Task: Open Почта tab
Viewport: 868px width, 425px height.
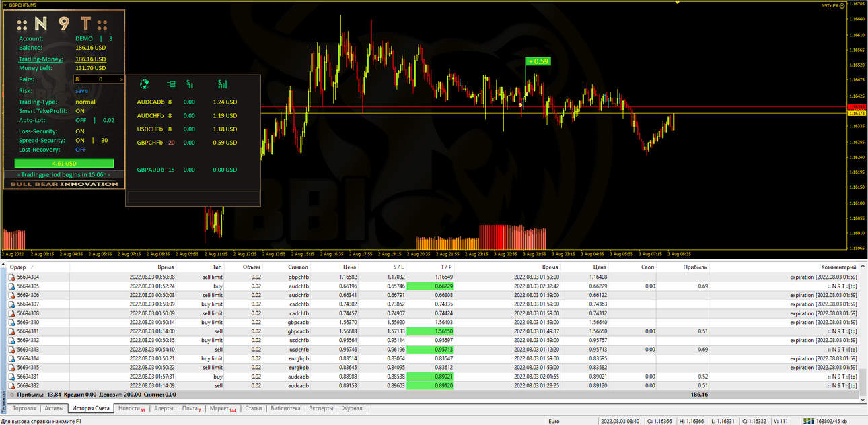Action: 191,408
